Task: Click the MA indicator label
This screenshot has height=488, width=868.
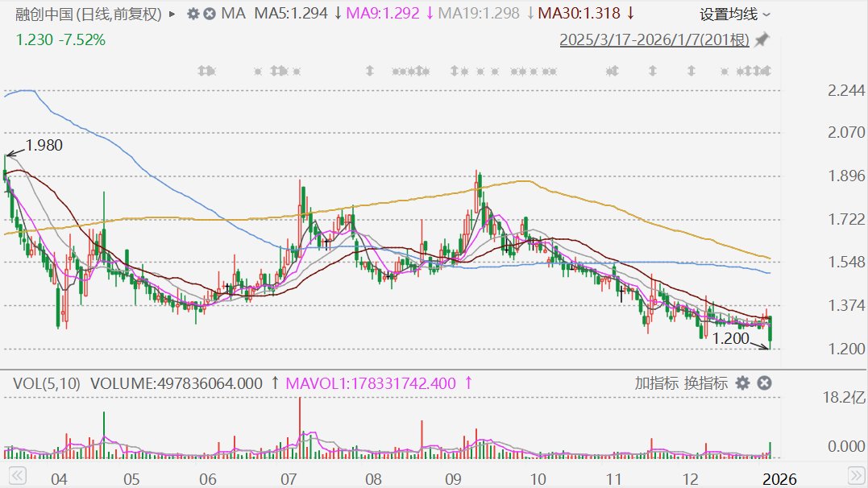Action: (x=233, y=14)
